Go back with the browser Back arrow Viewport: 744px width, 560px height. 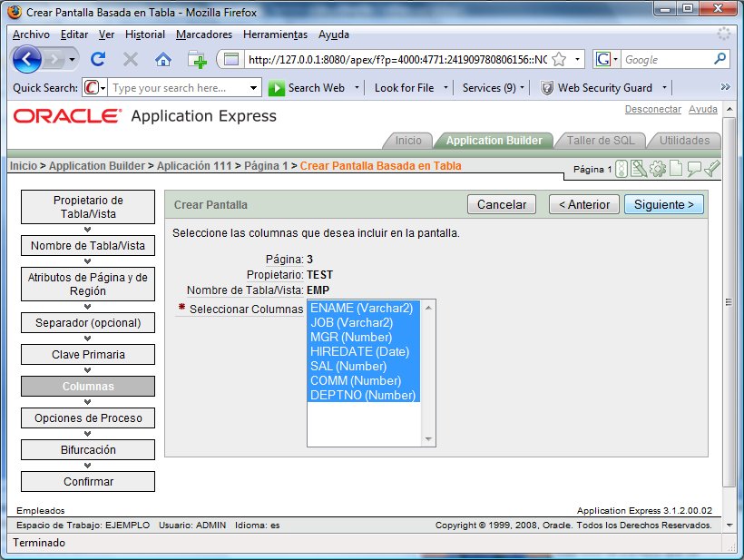[26, 59]
